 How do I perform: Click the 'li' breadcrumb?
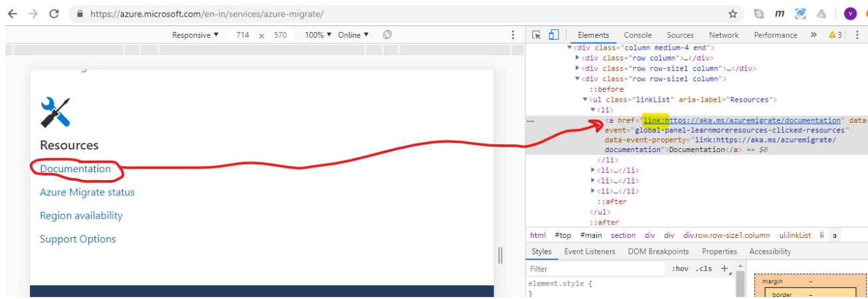[x=822, y=235]
